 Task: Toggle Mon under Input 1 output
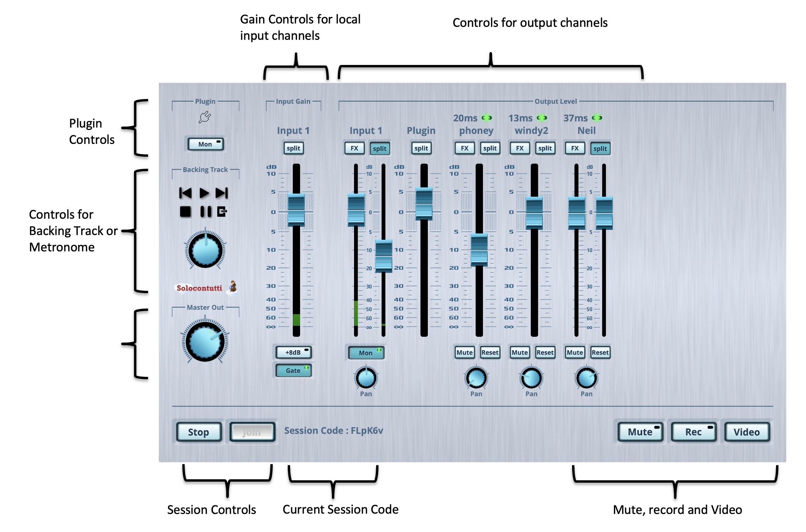(366, 353)
